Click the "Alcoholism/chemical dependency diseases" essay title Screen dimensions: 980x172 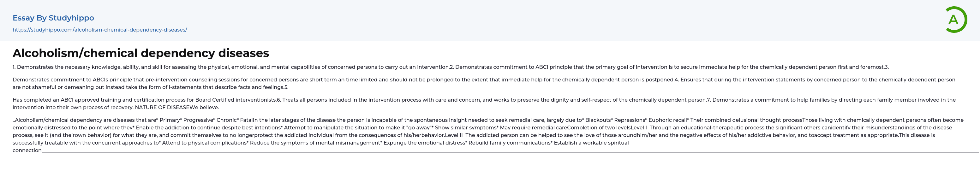pos(141,53)
